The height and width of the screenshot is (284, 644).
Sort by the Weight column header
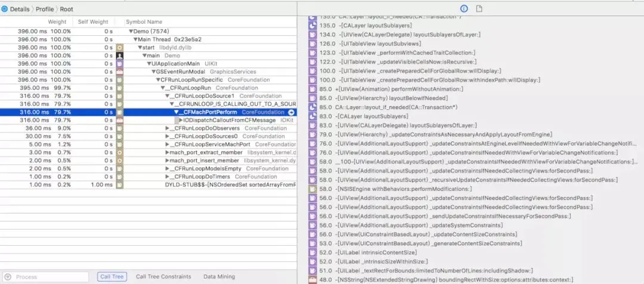[x=57, y=22]
